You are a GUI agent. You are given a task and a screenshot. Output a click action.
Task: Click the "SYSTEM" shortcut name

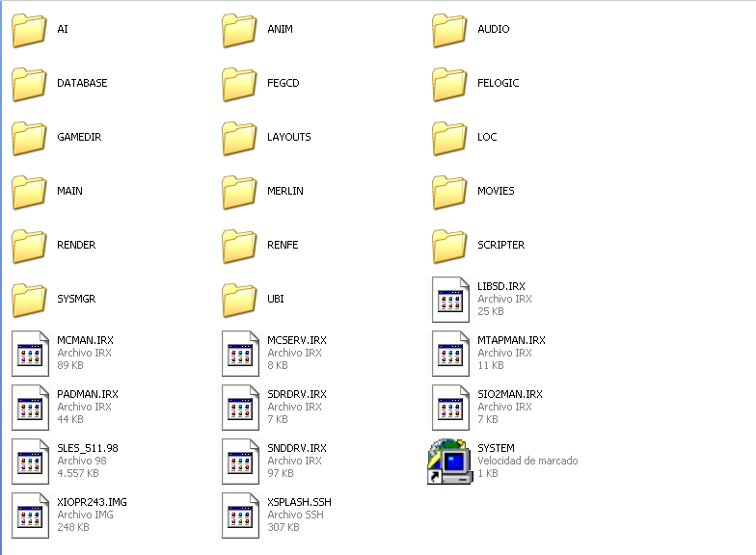tap(496, 448)
